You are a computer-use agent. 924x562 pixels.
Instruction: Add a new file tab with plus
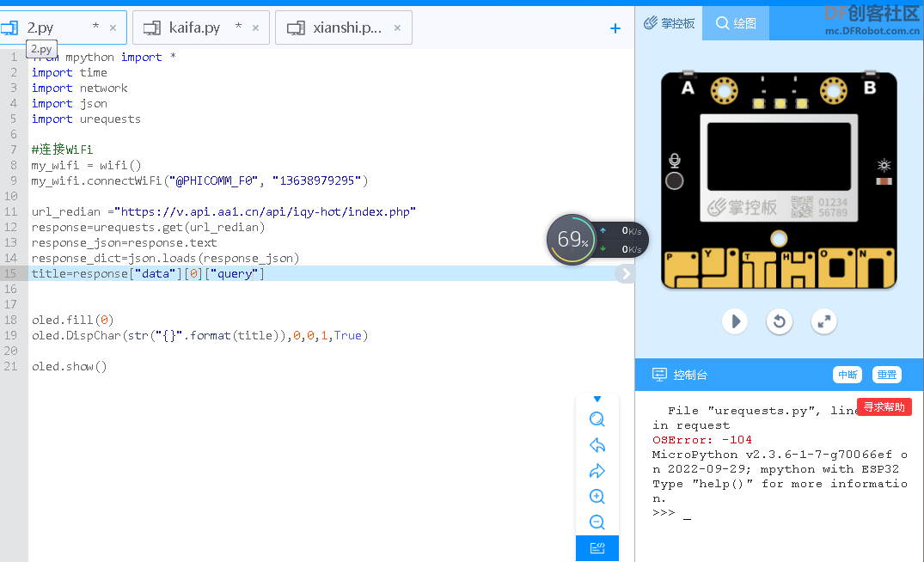coord(615,28)
